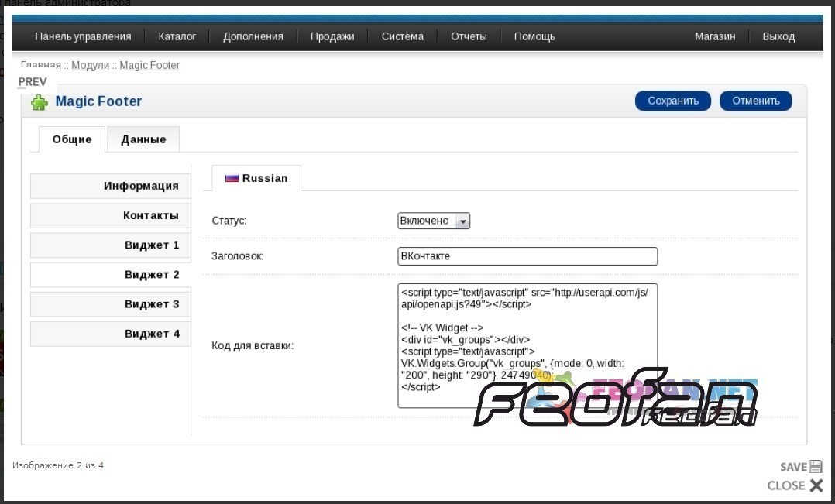Open the Продажи menu
Screen dimensions: 835x504
point(332,36)
